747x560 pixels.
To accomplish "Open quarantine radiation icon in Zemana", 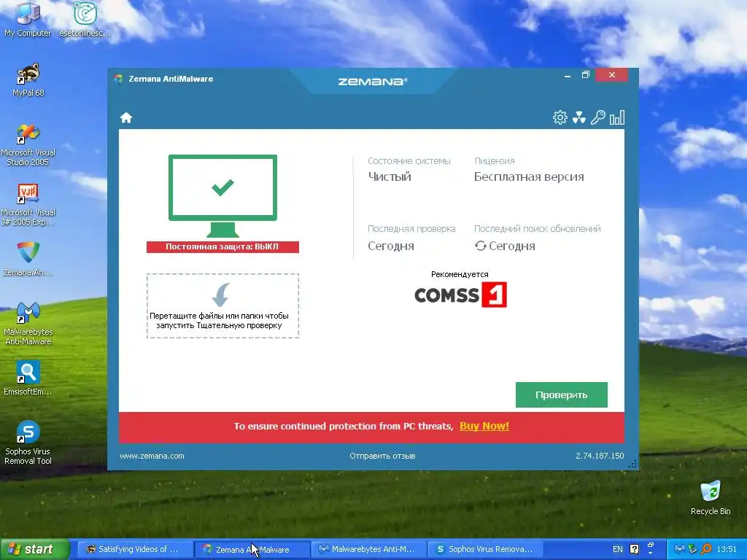I will click(x=578, y=117).
